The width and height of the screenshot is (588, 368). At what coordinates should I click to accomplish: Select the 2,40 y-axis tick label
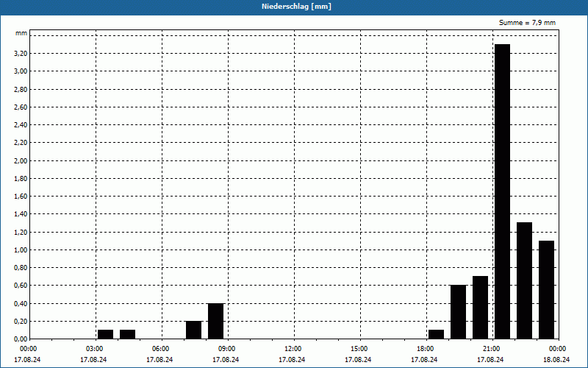tap(21, 125)
